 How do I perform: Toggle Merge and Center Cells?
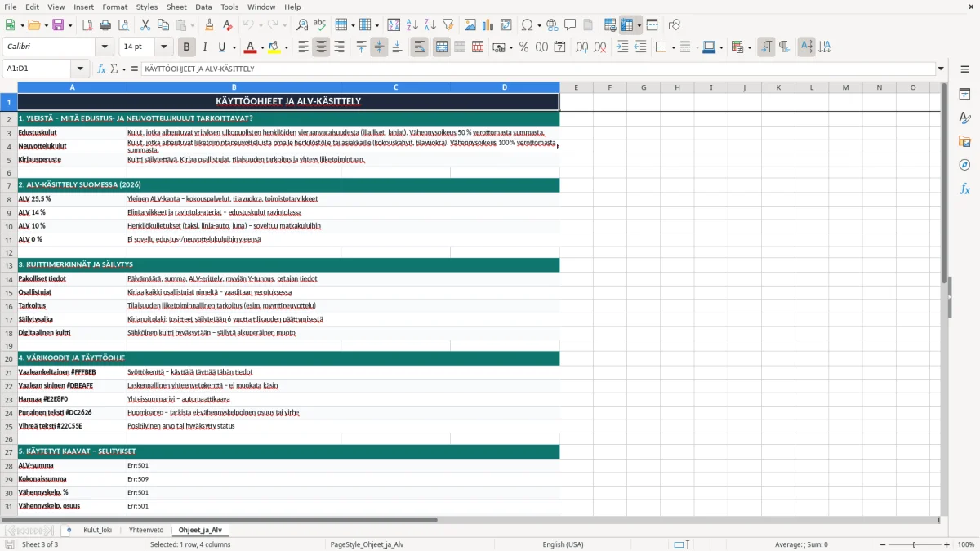(442, 47)
